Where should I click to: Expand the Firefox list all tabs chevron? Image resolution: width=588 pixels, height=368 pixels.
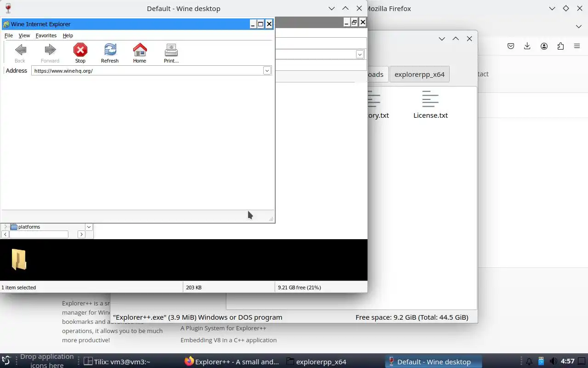pyautogui.click(x=579, y=27)
